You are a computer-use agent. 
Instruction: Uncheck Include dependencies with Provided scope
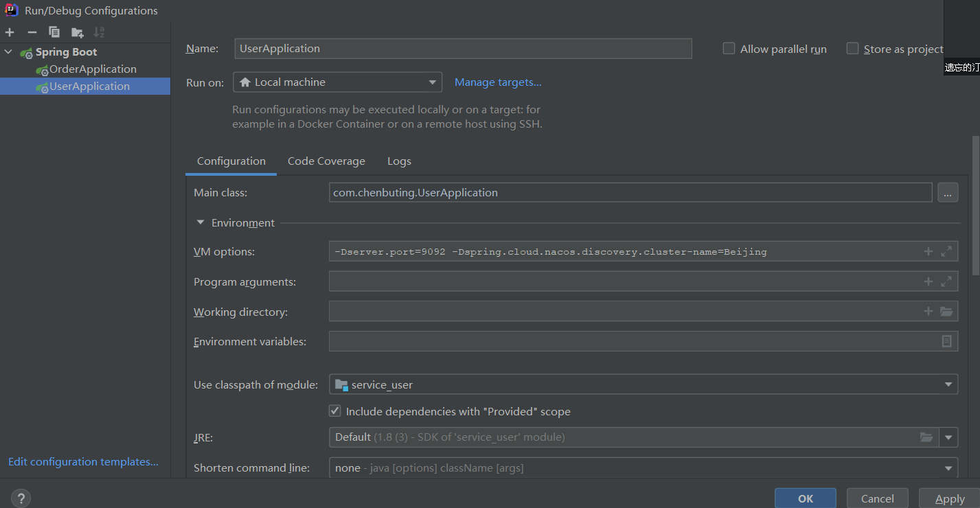335,411
